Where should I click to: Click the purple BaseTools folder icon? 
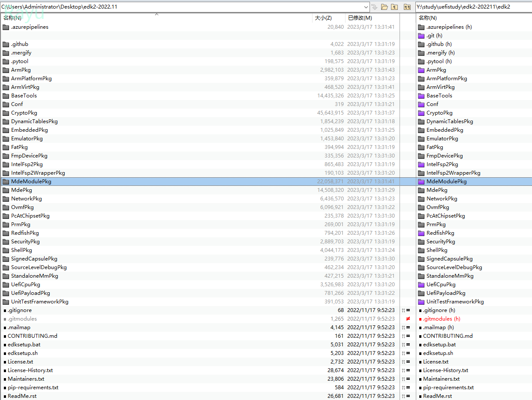421,96
